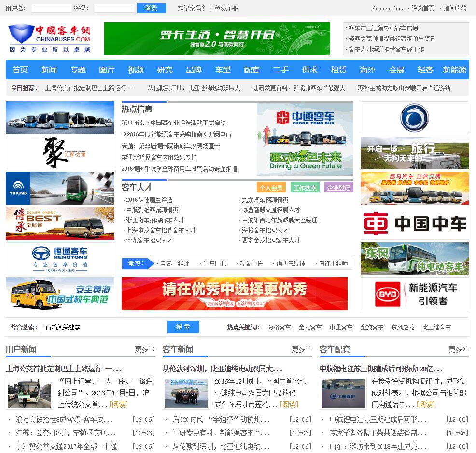
Task: Select hot keyword 海格客车
Action: [280, 328]
